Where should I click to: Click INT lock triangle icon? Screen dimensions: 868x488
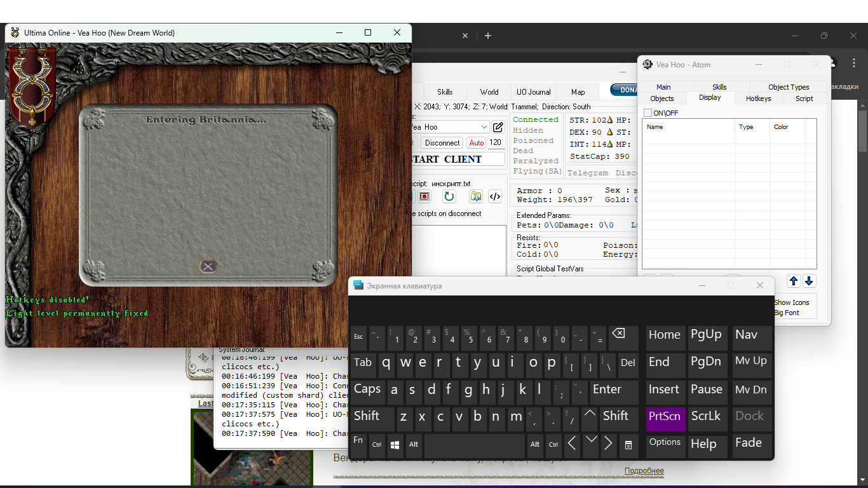pyautogui.click(x=609, y=144)
